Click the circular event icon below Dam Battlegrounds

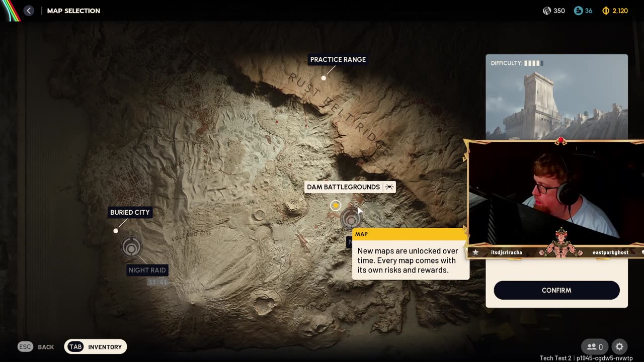pos(350,219)
